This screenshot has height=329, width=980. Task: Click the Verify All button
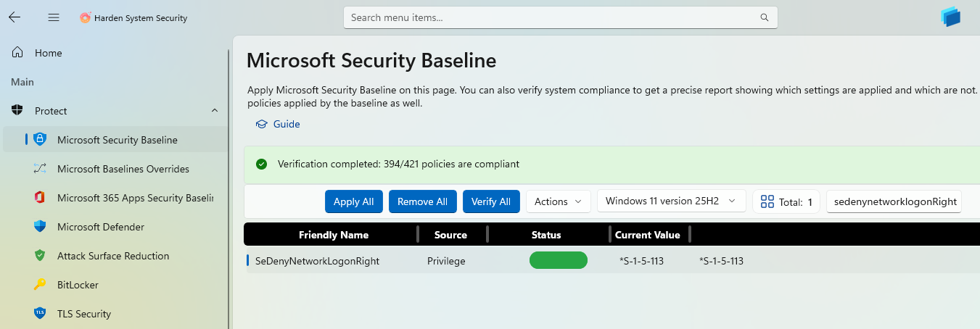coord(491,201)
